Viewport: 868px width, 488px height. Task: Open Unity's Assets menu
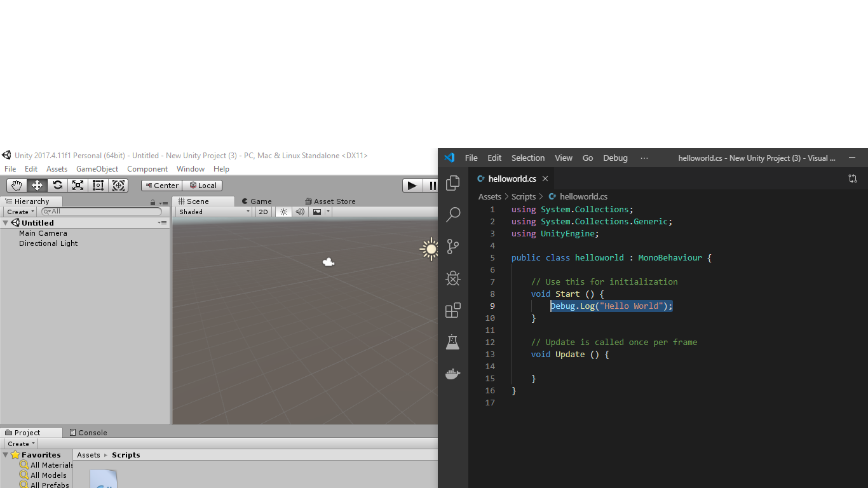pos(57,169)
